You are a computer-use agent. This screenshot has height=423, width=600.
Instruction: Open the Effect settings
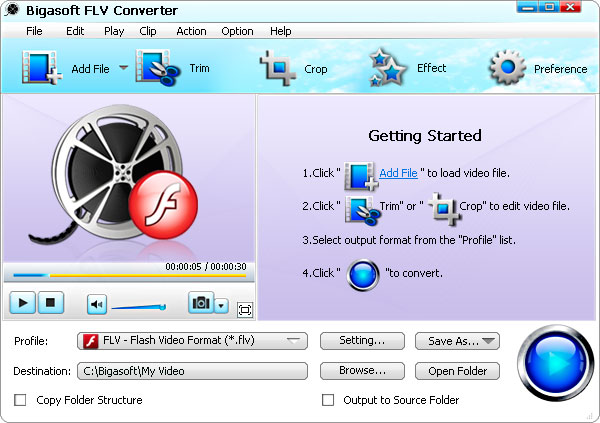[x=386, y=68]
